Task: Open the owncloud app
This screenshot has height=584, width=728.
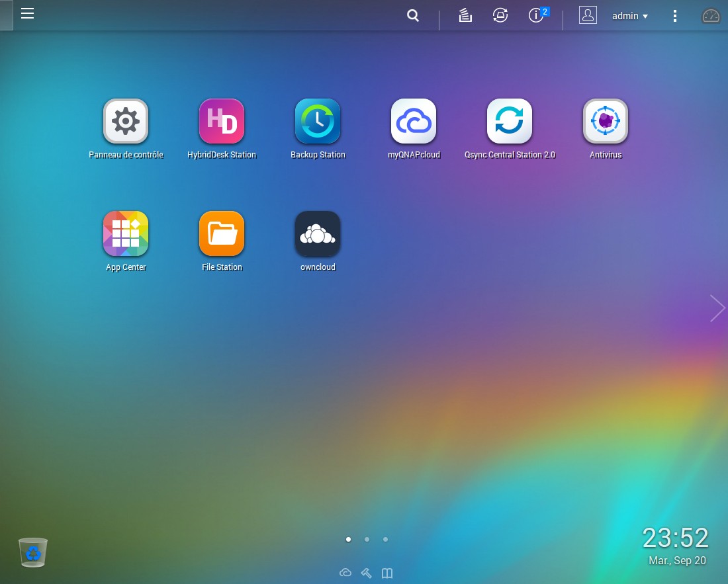Action: click(x=318, y=233)
